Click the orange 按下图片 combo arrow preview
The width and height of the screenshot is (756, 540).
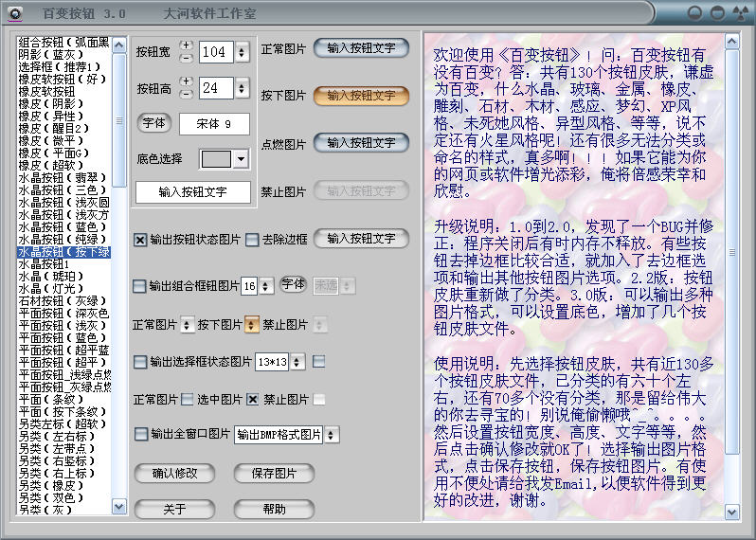click(251, 325)
